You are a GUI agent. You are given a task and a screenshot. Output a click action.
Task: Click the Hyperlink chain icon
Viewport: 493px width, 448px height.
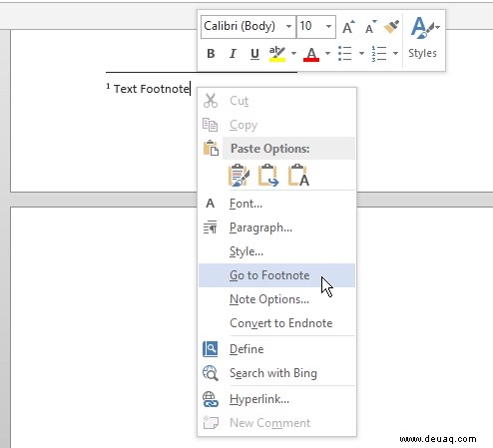coord(211,399)
